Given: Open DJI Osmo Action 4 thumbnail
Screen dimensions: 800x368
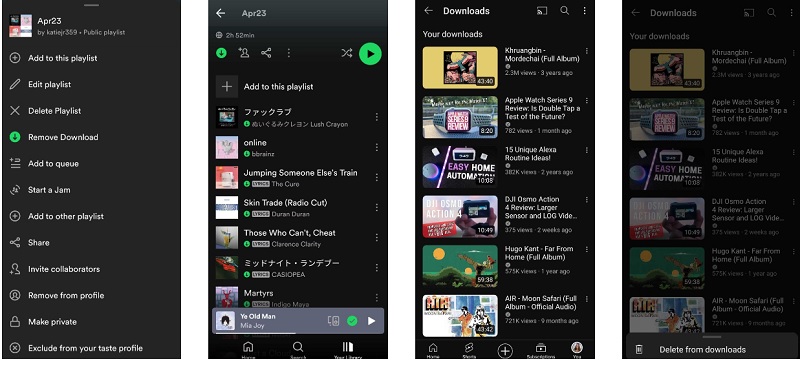Looking at the screenshot, I should pyautogui.click(x=460, y=216).
